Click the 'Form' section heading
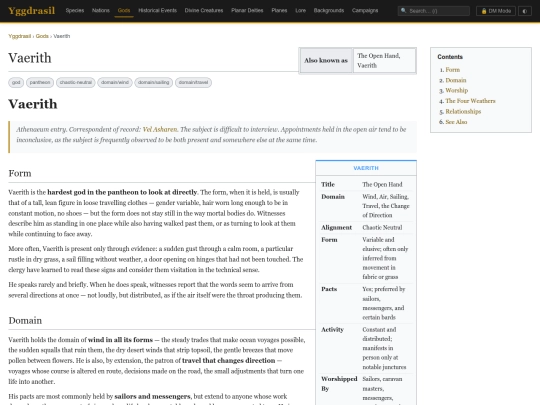 pos(20,173)
